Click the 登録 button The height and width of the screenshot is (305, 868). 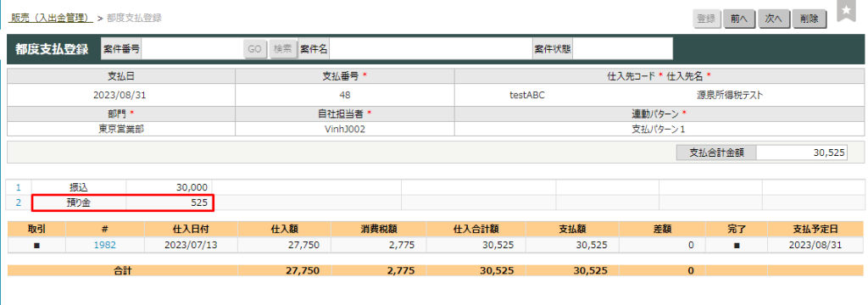pyautogui.click(x=706, y=19)
